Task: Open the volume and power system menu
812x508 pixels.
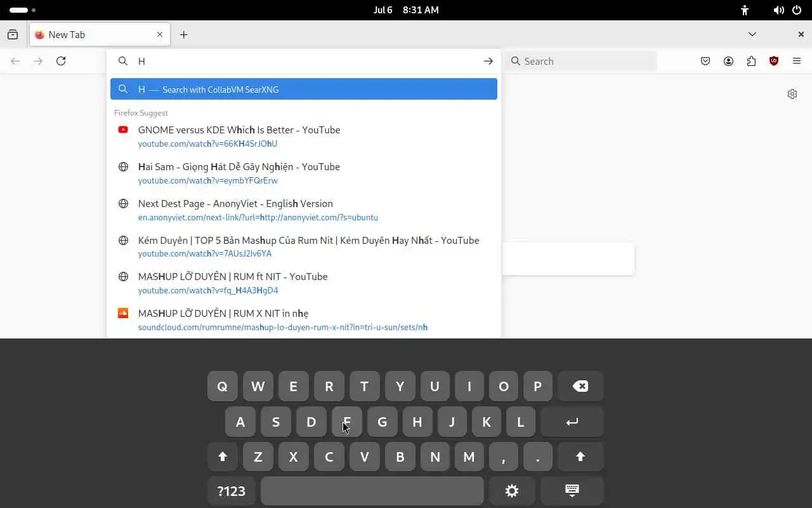Action: point(787,10)
